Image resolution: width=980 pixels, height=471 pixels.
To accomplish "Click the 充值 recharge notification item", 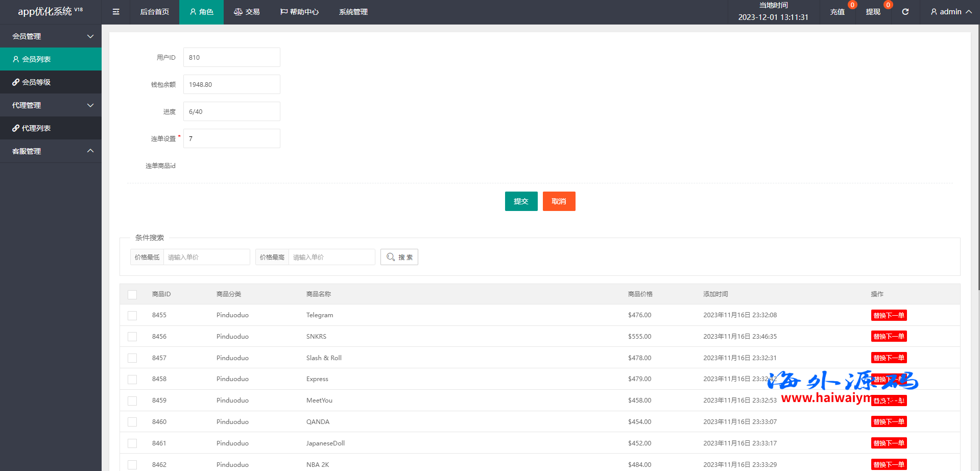I will coord(837,12).
